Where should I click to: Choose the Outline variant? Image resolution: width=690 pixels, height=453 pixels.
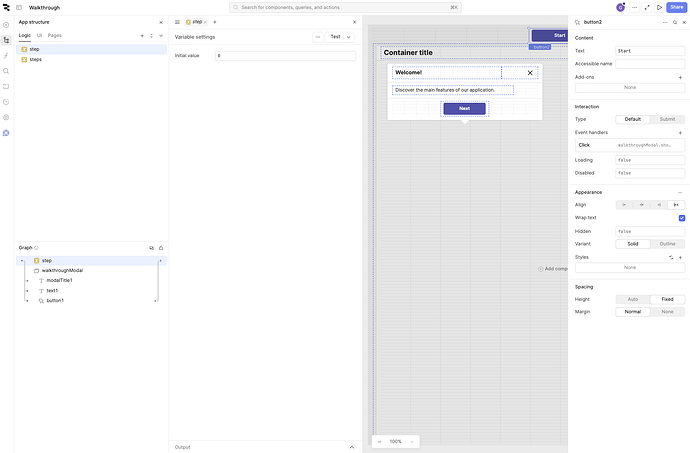[667, 243]
